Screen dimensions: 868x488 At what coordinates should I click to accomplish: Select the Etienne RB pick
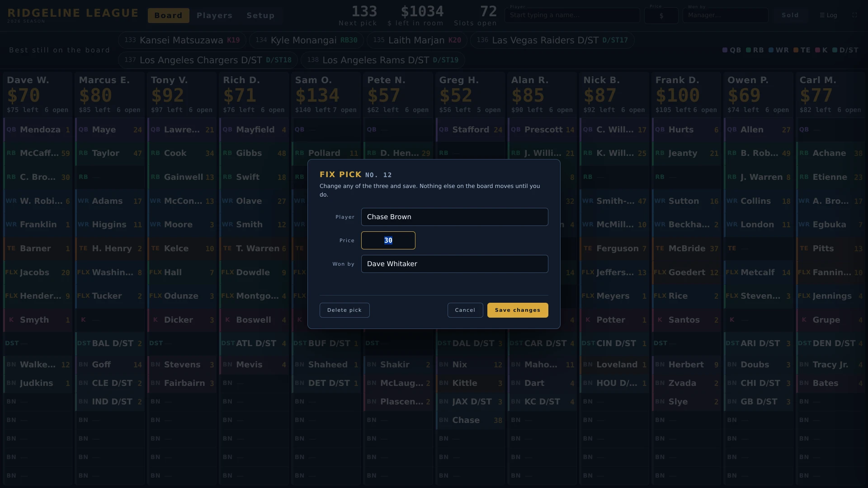click(830, 177)
